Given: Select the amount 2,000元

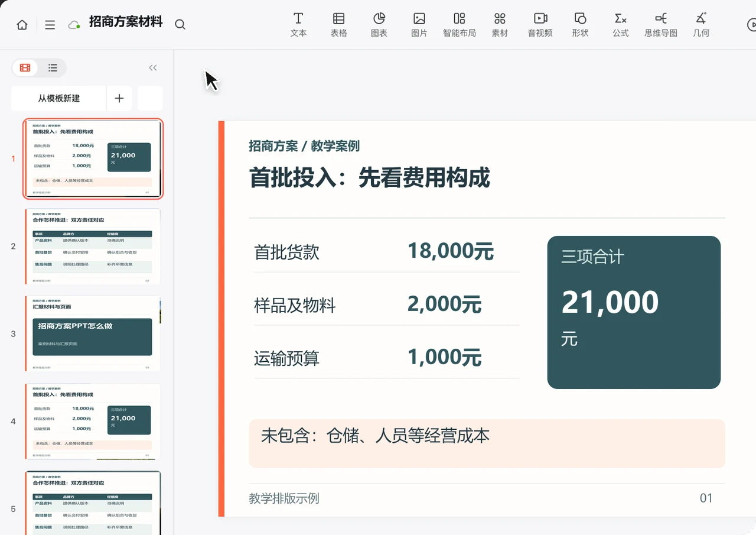Looking at the screenshot, I should pos(444,304).
